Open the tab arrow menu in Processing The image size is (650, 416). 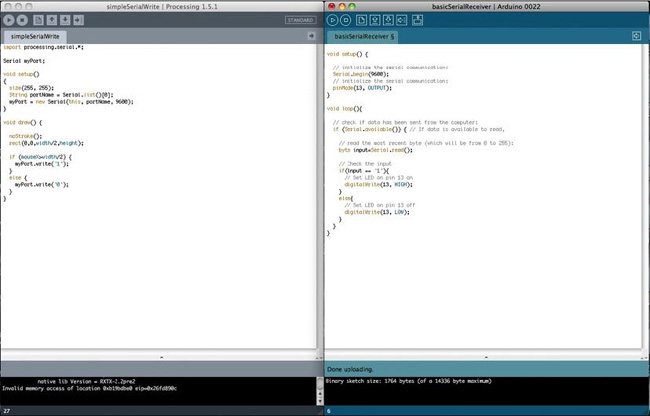311,36
